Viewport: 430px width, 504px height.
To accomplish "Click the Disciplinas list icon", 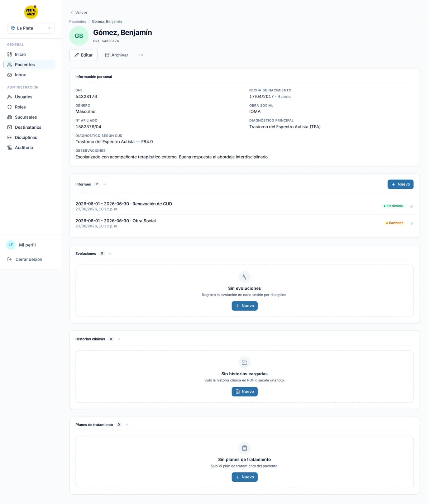I will pos(10,137).
